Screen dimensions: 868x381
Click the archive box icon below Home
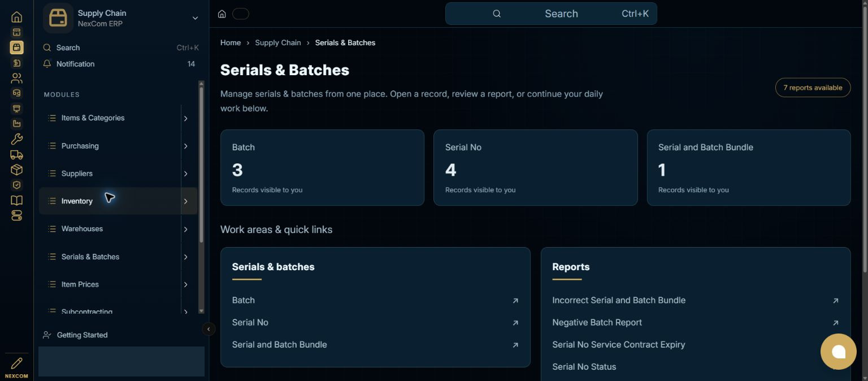[x=16, y=32]
